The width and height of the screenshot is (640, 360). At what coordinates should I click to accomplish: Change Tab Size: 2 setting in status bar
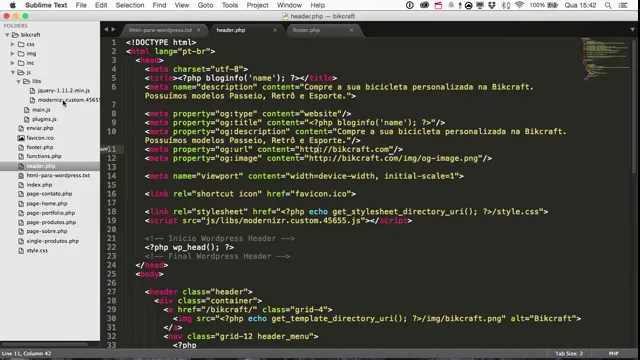[x=569, y=353]
